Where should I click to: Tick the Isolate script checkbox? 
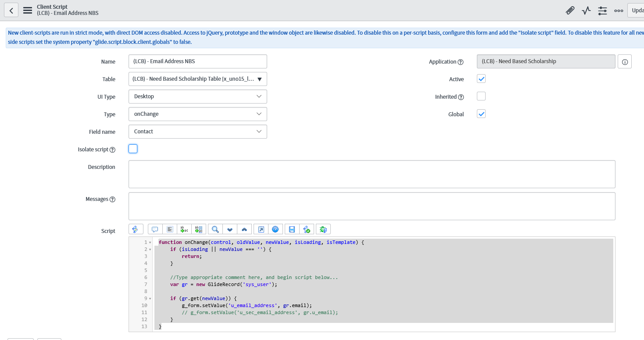pyautogui.click(x=133, y=149)
